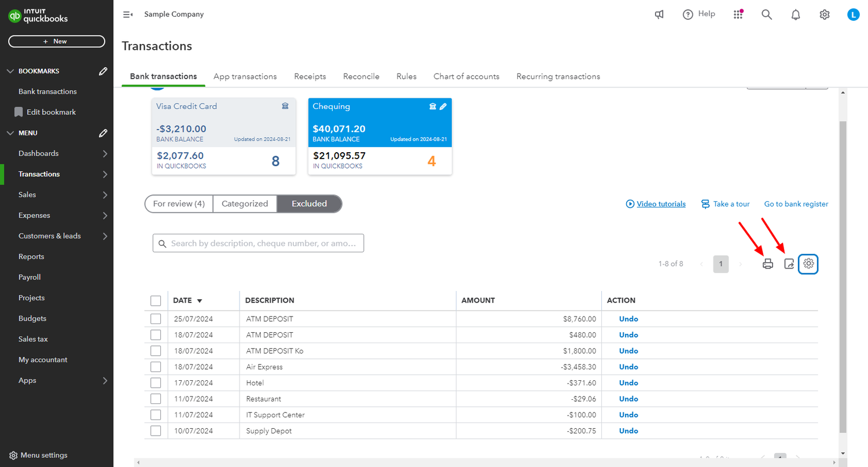Image resolution: width=868 pixels, height=467 pixels.
Task: Switch to the For review tab
Action: tap(179, 204)
